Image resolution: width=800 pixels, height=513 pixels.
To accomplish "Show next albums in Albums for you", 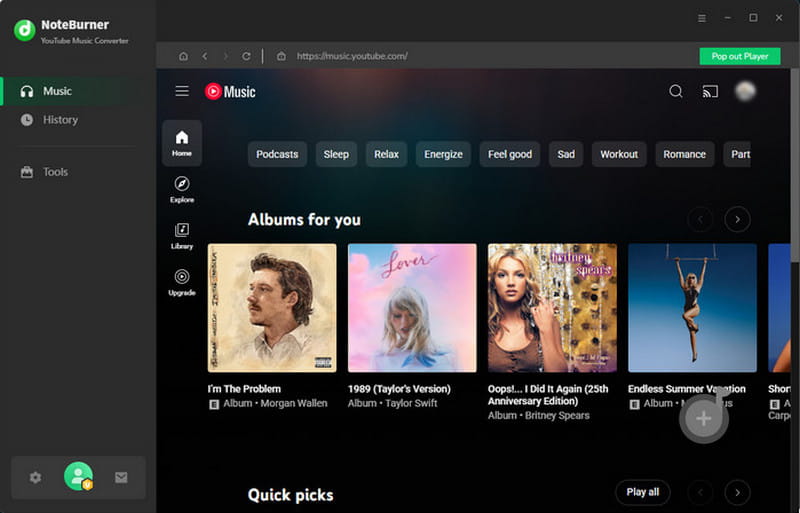I will 737,219.
